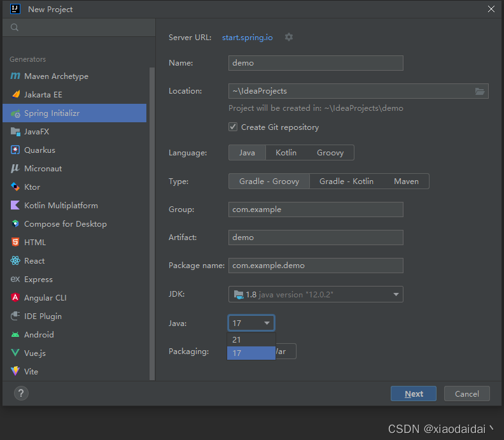This screenshot has height=440, width=504.
Task: Click the generators list scrollbar
Action: coord(152,224)
